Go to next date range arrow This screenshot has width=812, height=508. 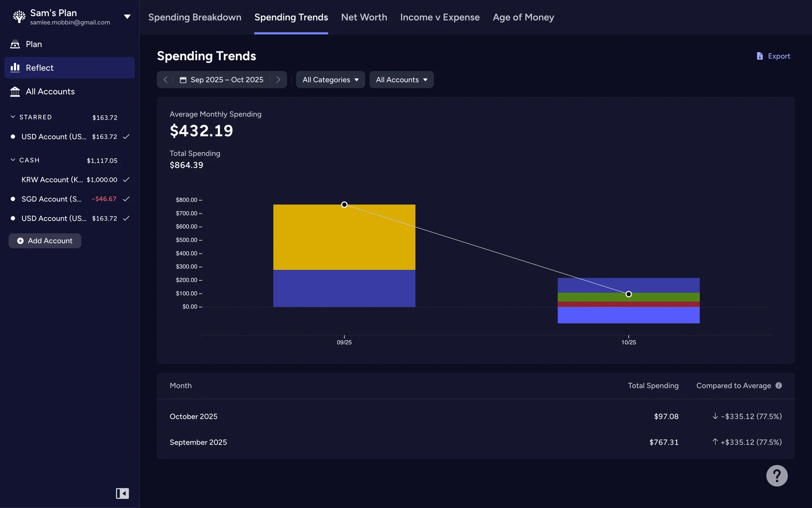coord(278,80)
